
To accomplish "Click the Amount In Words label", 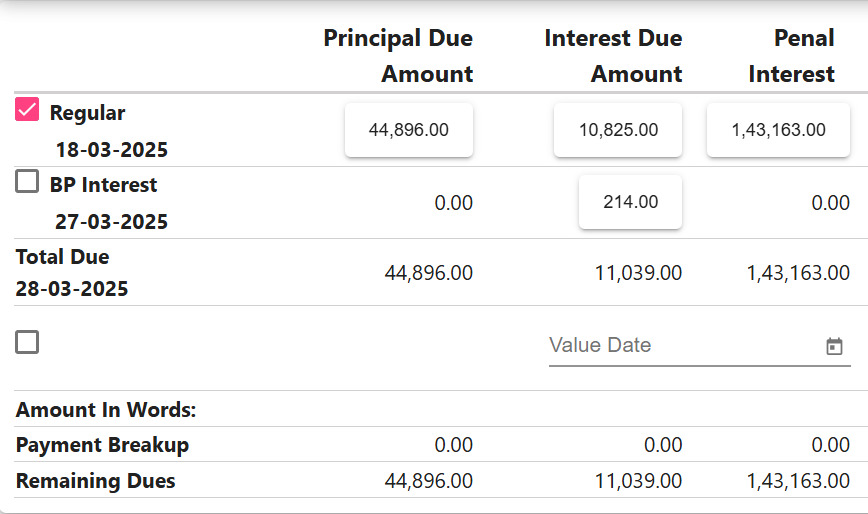I will point(106,410).
